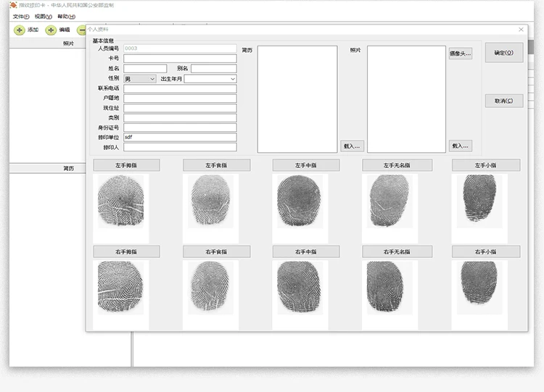Click the 别名 alias input field
Screen dimensions: 544x392
coord(214,69)
